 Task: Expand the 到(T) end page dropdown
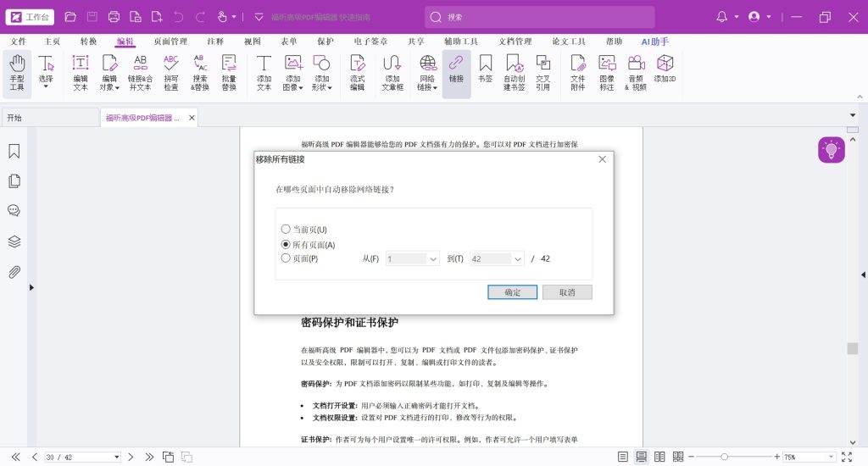[x=516, y=258]
